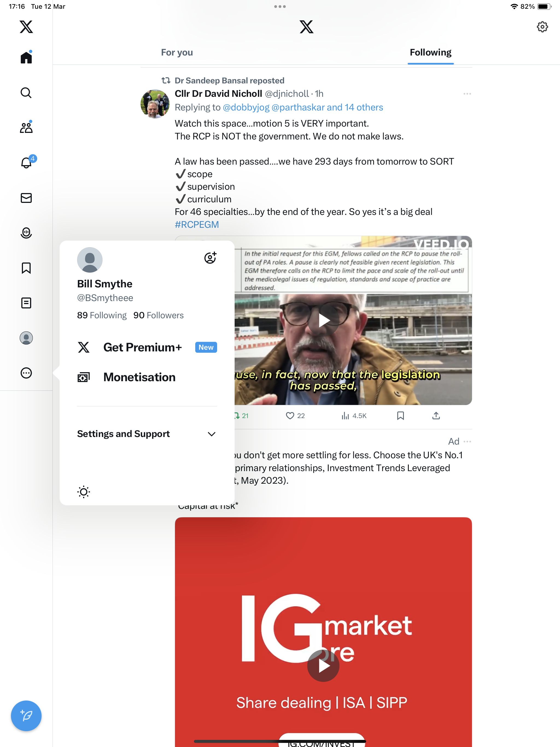Open Spaces microphone icon
This screenshot has width=560, height=747.
pos(26,233)
